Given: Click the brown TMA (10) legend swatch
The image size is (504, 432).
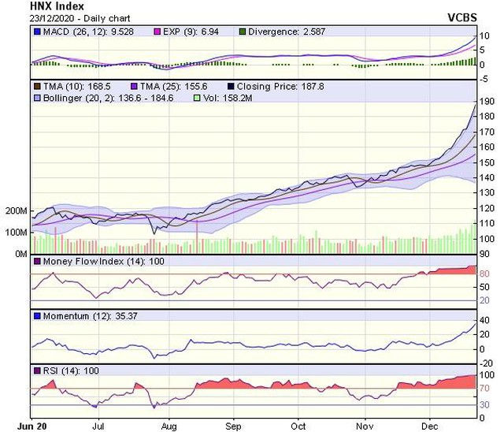Looking at the screenshot, I should [37, 86].
